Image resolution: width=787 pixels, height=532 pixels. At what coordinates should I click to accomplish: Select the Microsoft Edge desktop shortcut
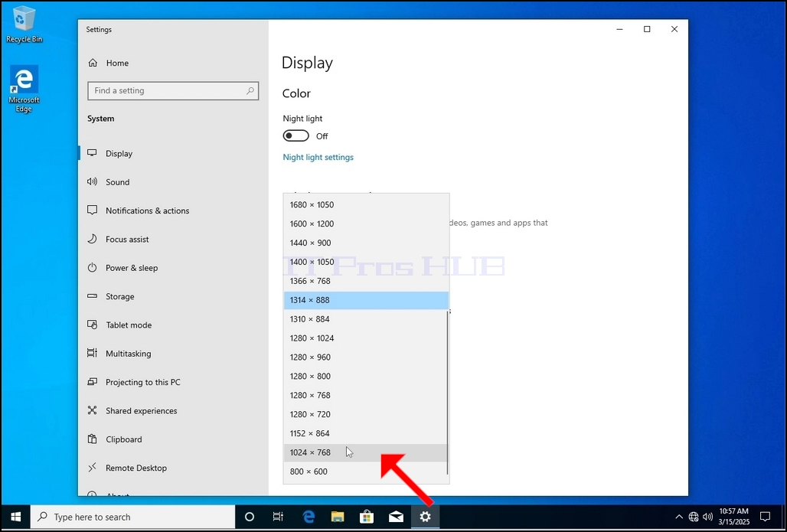[24, 90]
